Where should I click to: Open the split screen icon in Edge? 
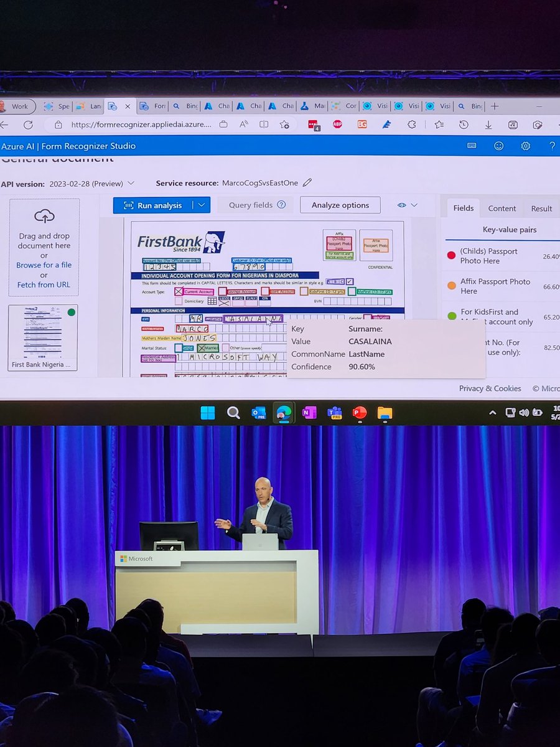click(x=263, y=125)
